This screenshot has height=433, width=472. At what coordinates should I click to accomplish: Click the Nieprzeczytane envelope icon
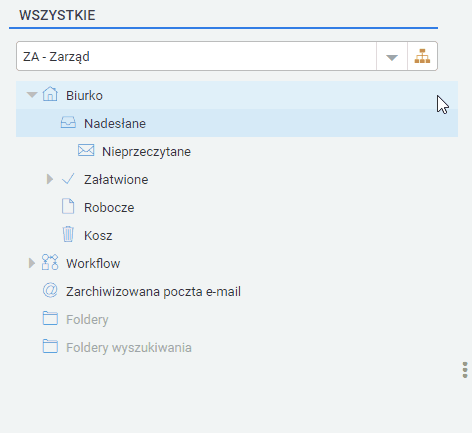pyautogui.click(x=86, y=150)
